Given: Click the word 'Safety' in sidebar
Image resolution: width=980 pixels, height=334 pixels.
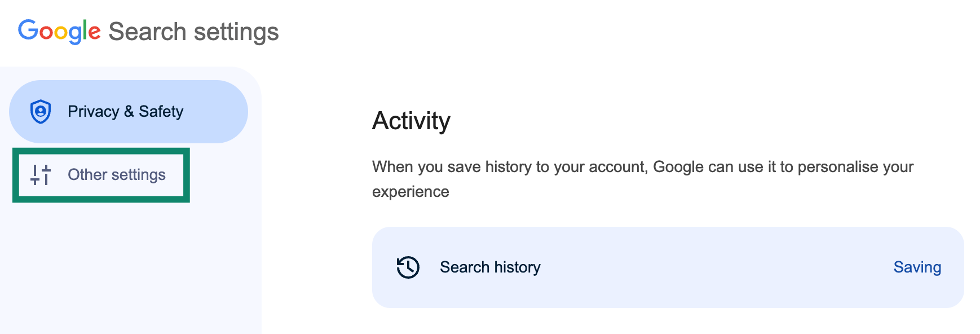Looking at the screenshot, I should click(161, 112).
